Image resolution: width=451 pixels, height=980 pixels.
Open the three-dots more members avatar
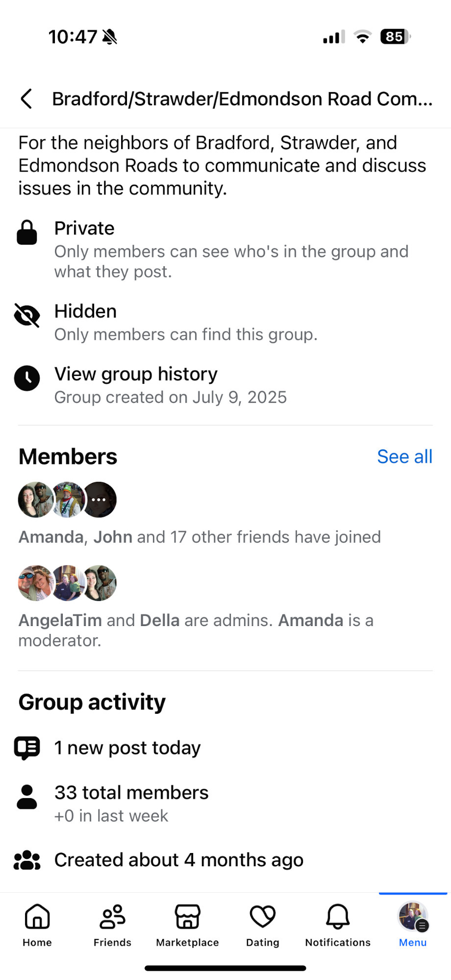coord(100,500)
